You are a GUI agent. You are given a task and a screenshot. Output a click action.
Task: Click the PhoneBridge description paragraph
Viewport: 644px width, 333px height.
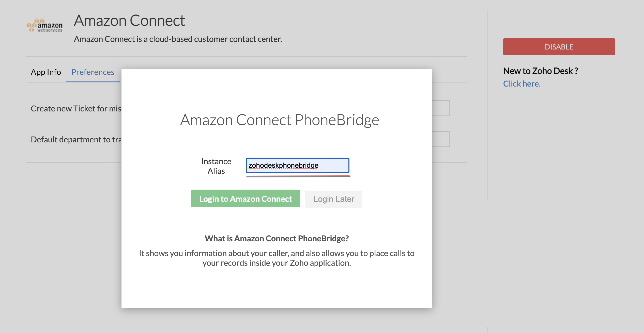[x=277, y=258]
